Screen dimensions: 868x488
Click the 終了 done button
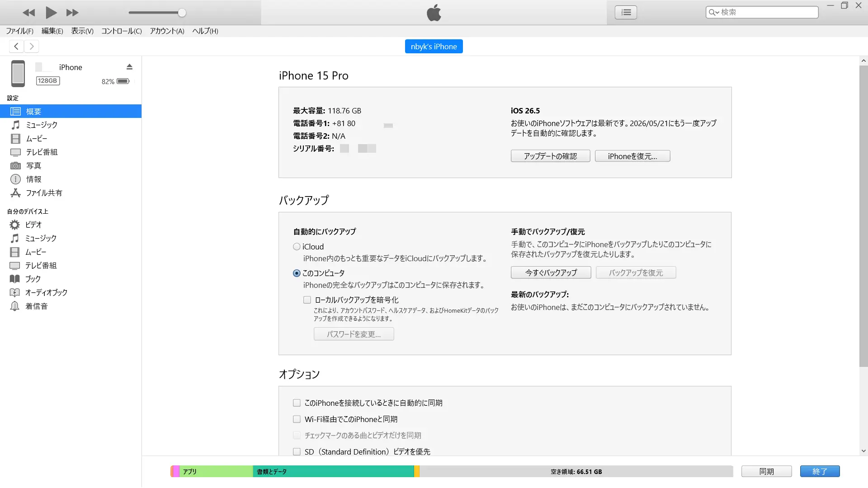pyautogui.click(x=820, y=471)
